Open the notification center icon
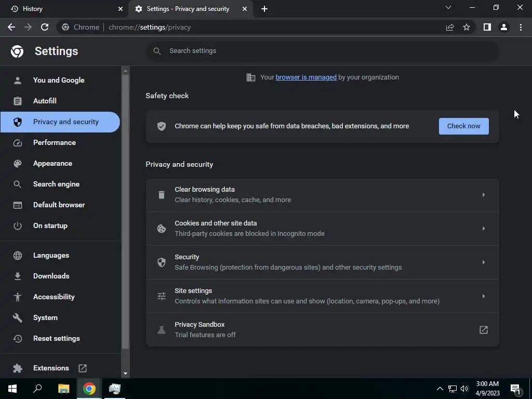 tap(515, 389)
